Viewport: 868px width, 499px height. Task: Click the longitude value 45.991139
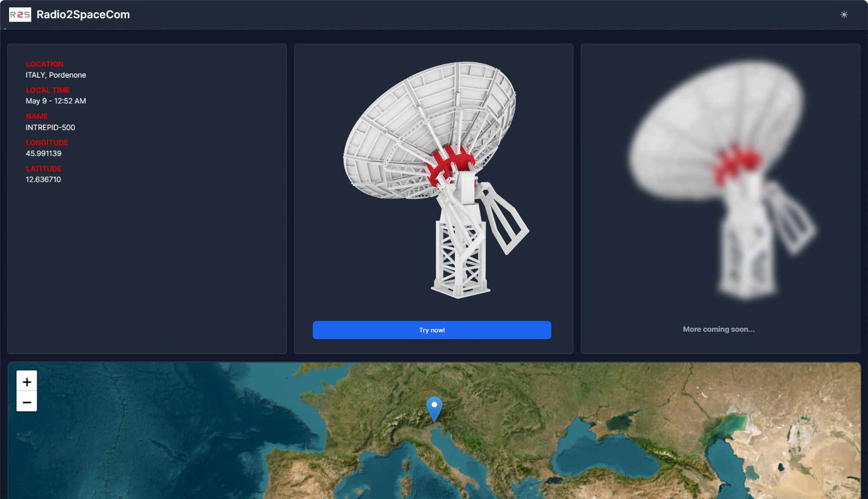[43, 153]
